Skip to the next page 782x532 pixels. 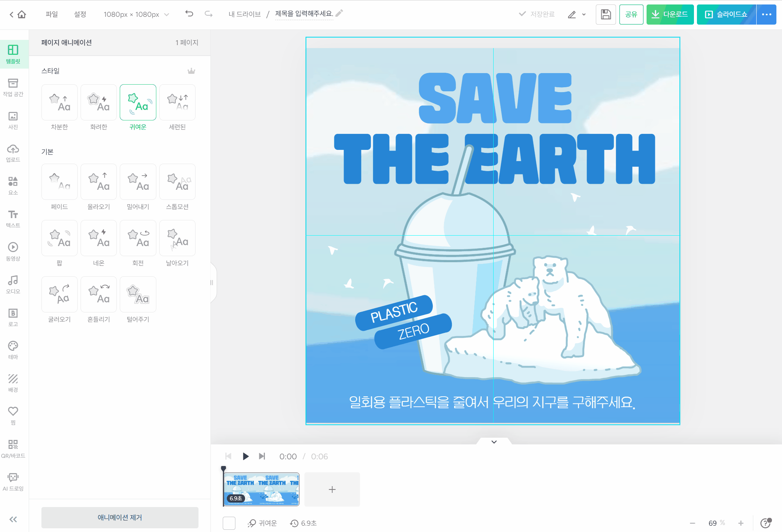pos(262,456)
